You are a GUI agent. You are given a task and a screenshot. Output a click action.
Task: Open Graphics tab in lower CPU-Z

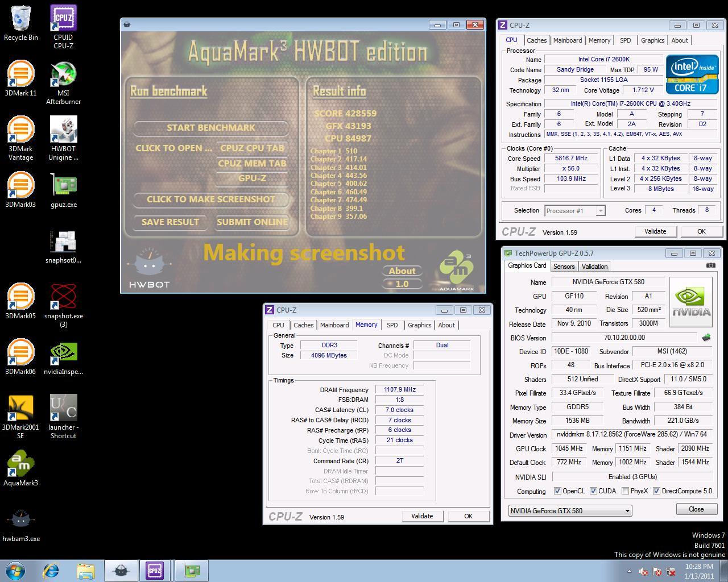419,325
